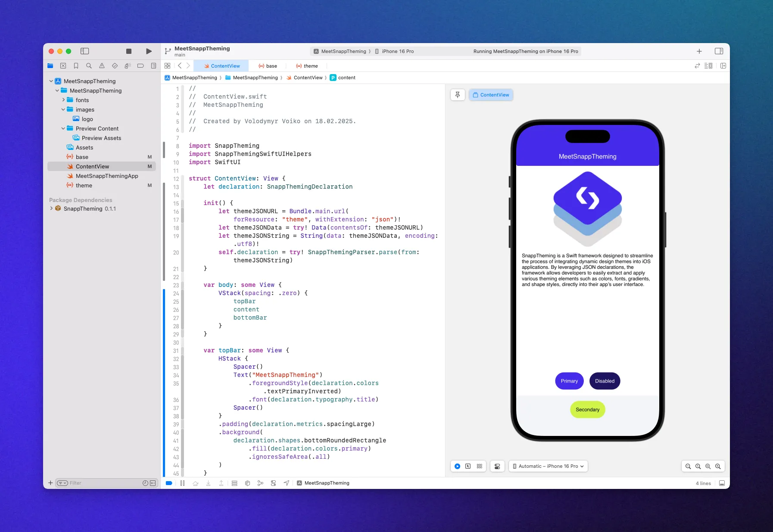Screen dimensions: 773x532
Task: Open preview device settings icon
Action: (497, 466)
